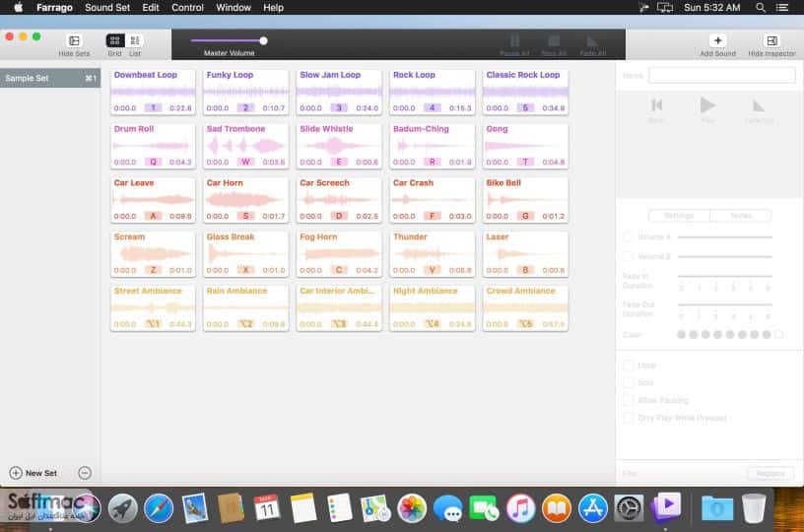This screenshot has width=804, height=532.
Task: Click the Pause All icon
Action: [514, 41]
